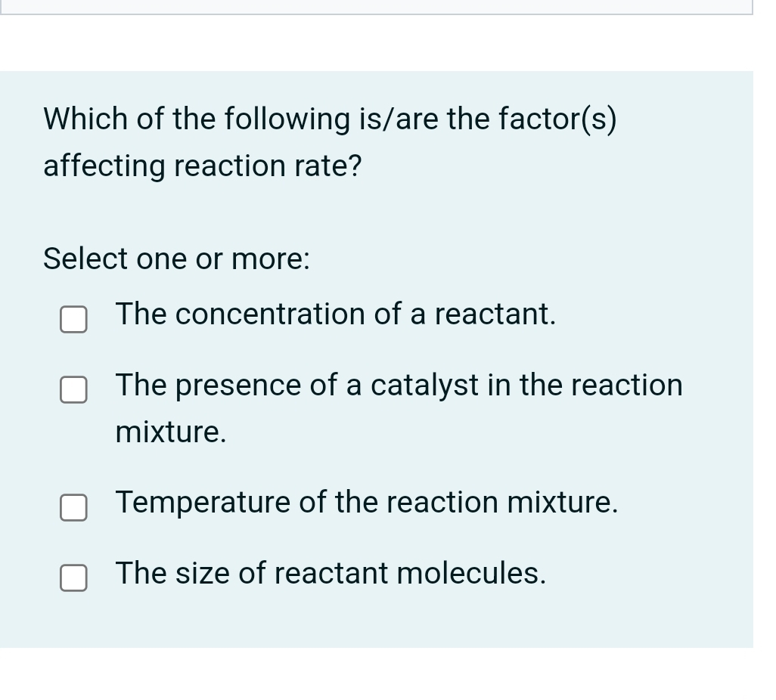The height and width of the screenshot is (700, 776).
Task: Click the 'affecting reaction rate?' text line
Action: point(202,166)
